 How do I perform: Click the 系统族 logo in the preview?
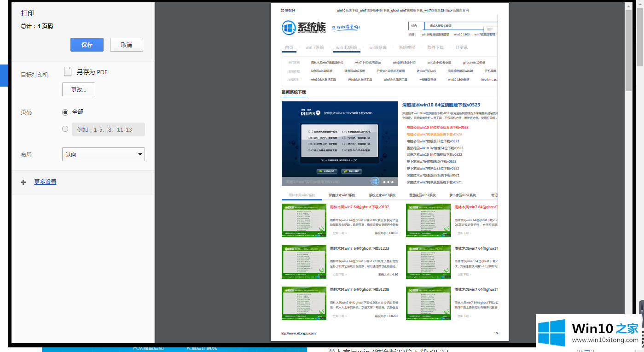click(x=304, y=28)
